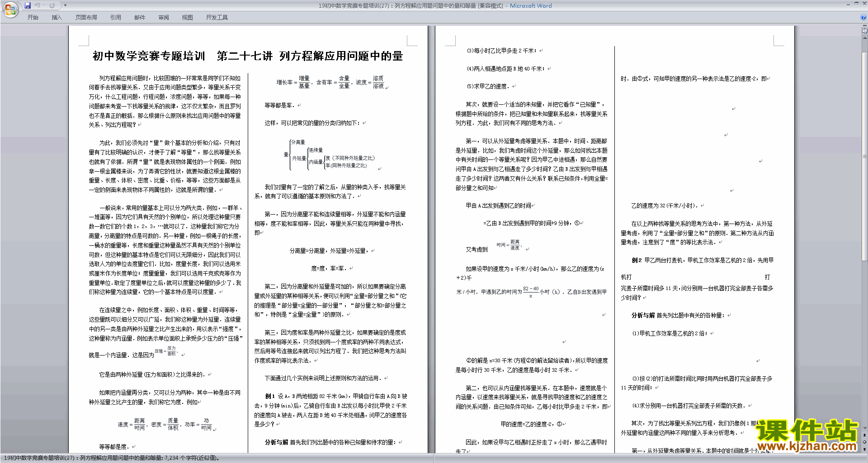The height and width of the screenshot is (463, 868).
Task: Click the title bar Microsoft Word text
Action: coord(531,5)
